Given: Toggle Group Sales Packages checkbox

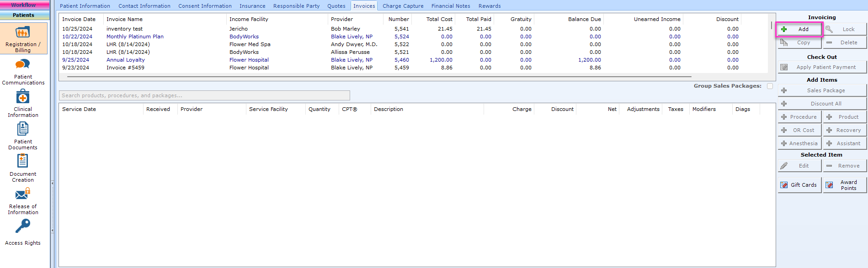Looking at the screenshot, I should click(770, 86).
